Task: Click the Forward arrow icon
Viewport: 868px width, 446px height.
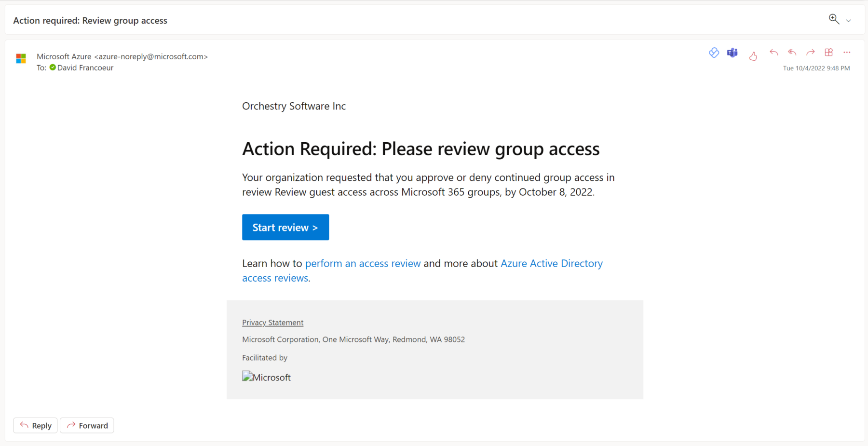Action: click(811, 53)
